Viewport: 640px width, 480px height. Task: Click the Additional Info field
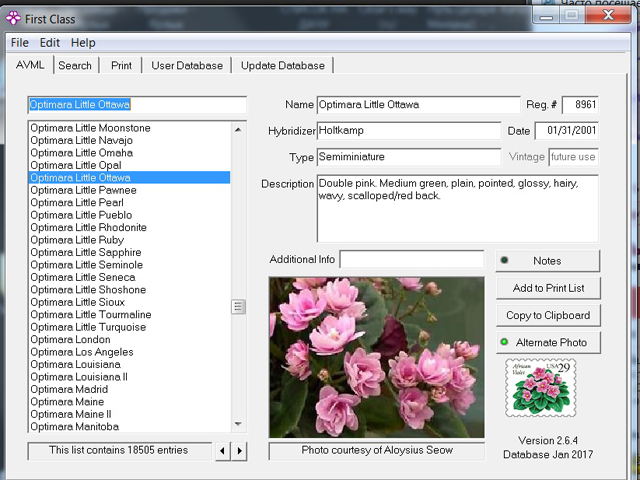(412, 259)
